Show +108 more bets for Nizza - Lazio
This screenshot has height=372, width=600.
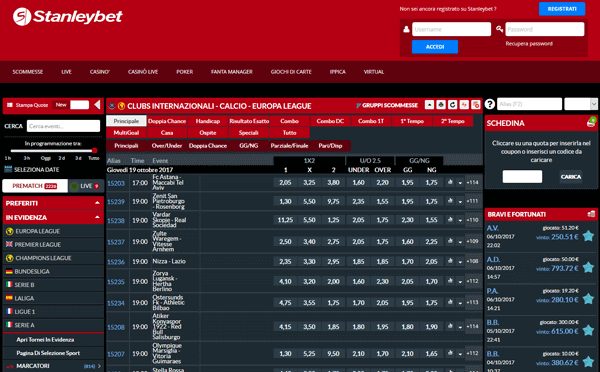point(472,261)
